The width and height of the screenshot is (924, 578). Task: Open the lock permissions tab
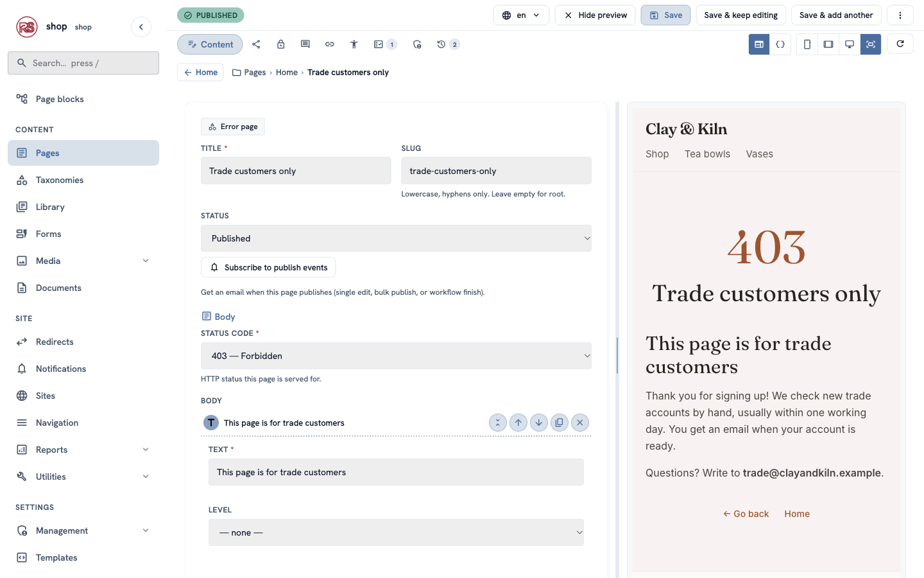click(280, 44)
